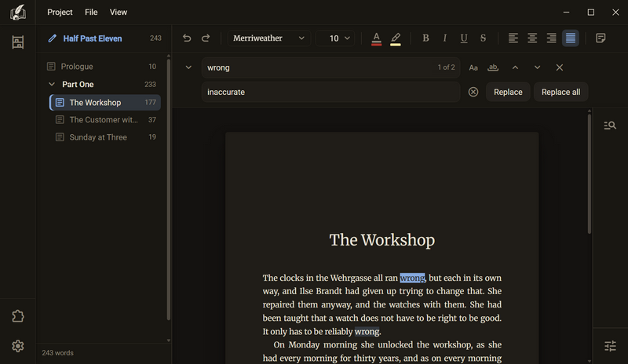628x364 pixels.
Task: Toggle underline formatting
Action: [464, 38]
